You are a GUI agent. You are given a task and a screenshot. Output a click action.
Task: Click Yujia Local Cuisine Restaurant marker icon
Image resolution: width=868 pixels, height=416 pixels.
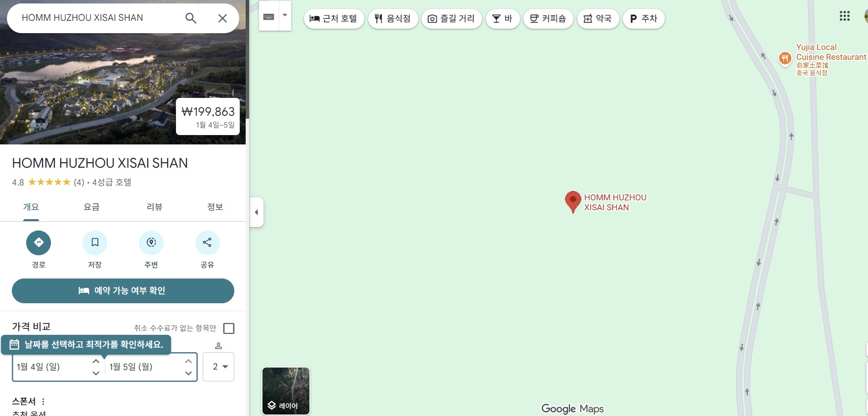tap(785, 58)
